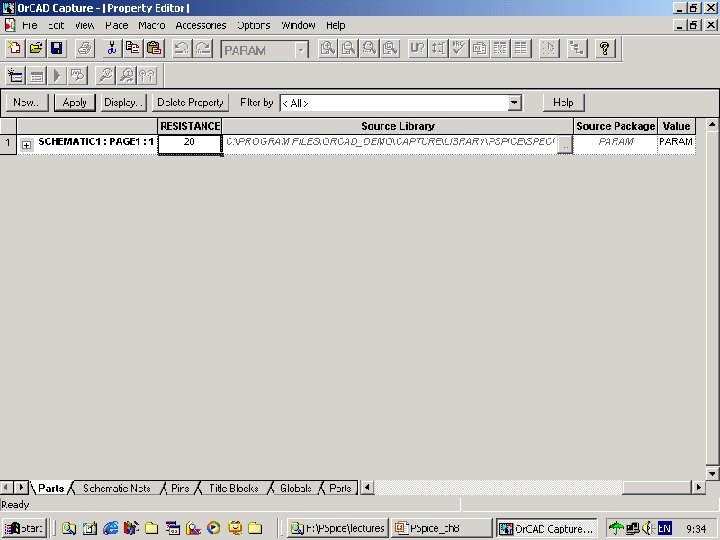The width and height of the screenshot is (720, 540).
Task: Open the Accessories menu
Action: tap(201, 25)
